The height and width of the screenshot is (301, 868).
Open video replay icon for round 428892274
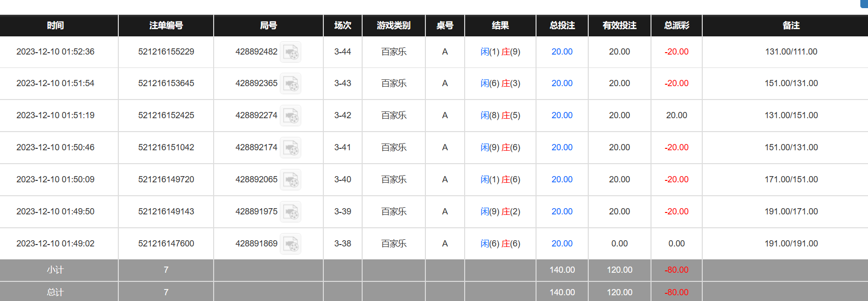click(x=290, y=115)
